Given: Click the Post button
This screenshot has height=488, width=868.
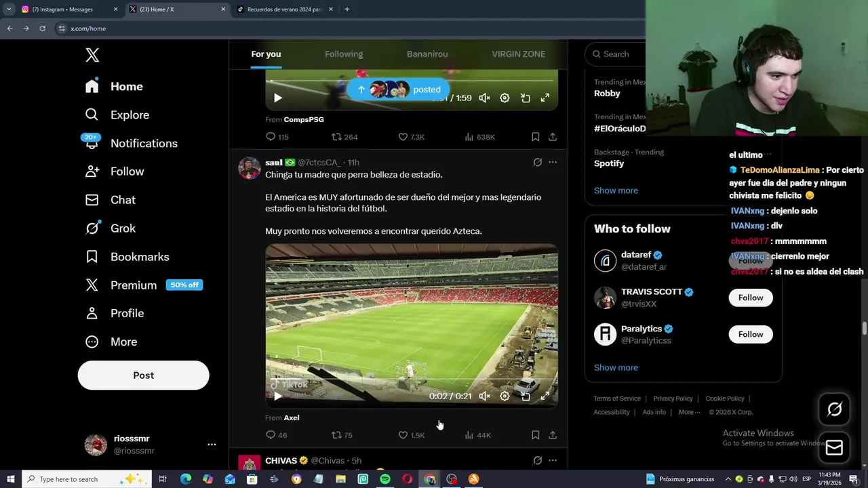Looking at the screenshot, I should tap(143, 375).
